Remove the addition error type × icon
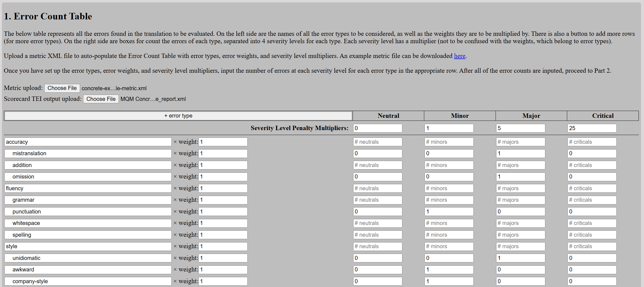644x287 pixels. [175, 165]
